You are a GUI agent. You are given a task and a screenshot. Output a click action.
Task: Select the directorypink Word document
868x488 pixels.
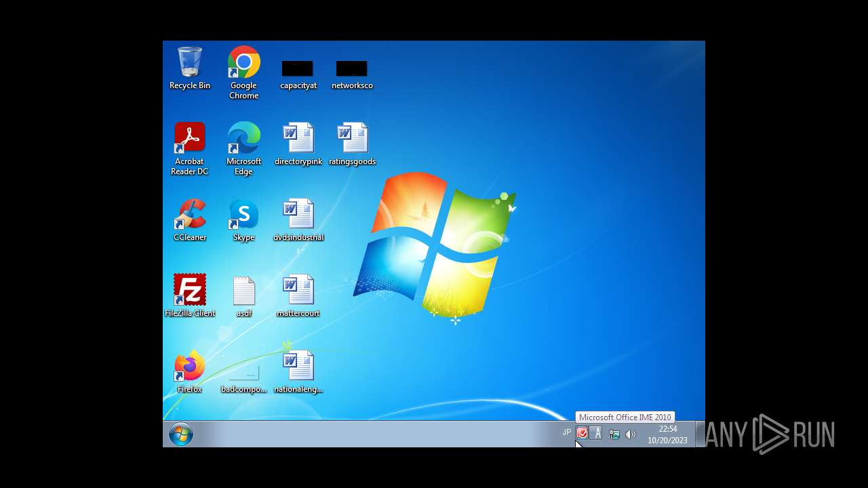[298, 144]
